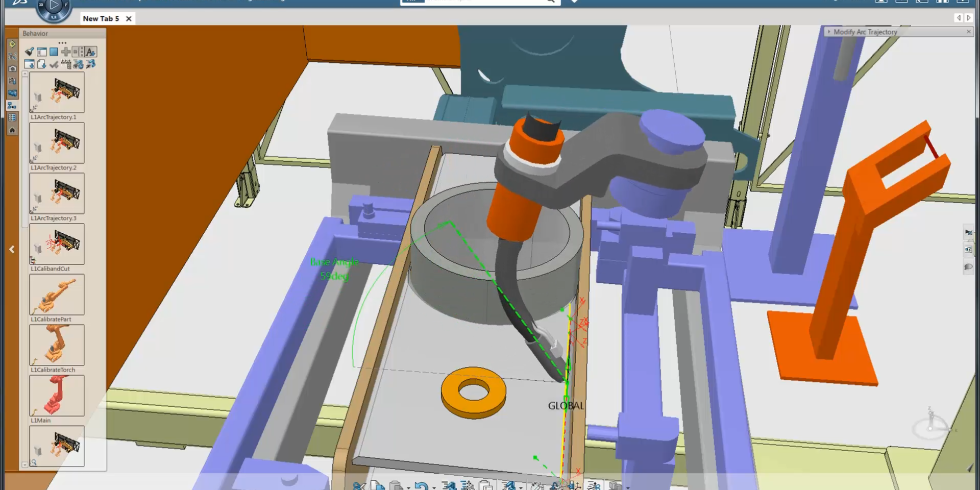Click the gray plus icon in Behavior toolbar
The image size is (980, 490).
66,52
